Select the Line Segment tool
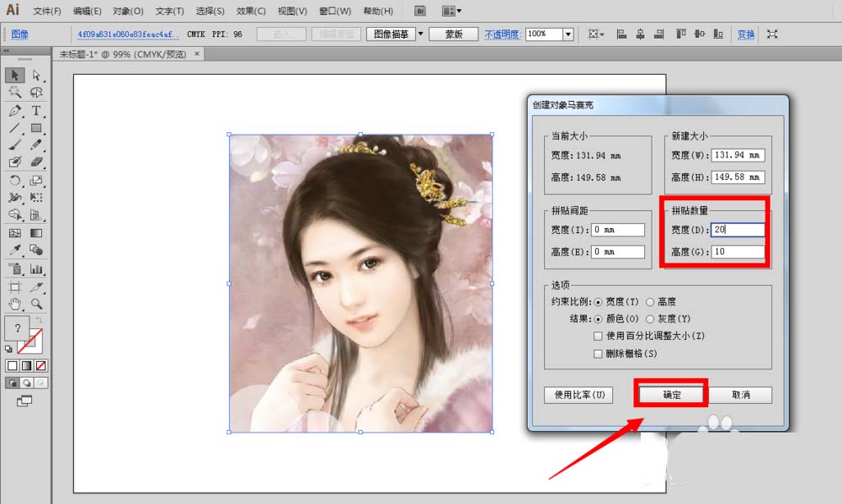The height and width of the screenshot is (504, 842). (15, 128)
